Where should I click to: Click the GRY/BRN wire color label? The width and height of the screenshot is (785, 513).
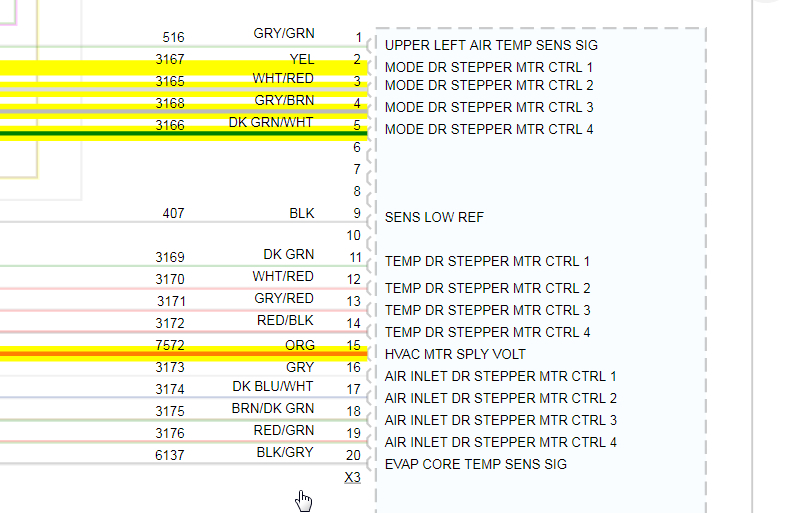[x=284, y=101]
